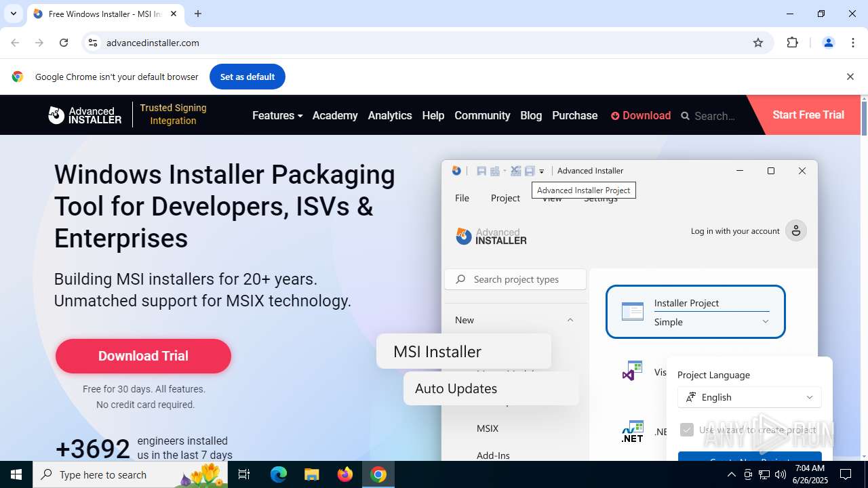Open the Analytics menu item
The width and height of the screenshot is (868, 488).
(390, 115)
